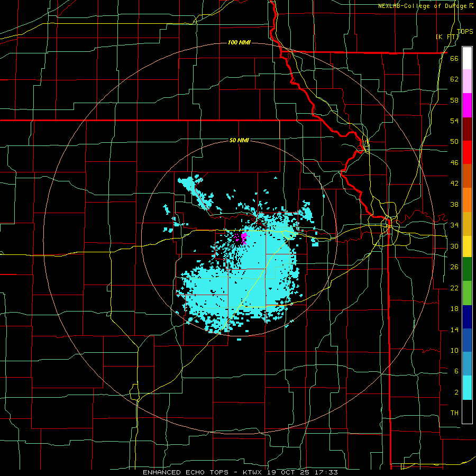
Task: Click the legend value '30'
Action: [x=454, y=246]
